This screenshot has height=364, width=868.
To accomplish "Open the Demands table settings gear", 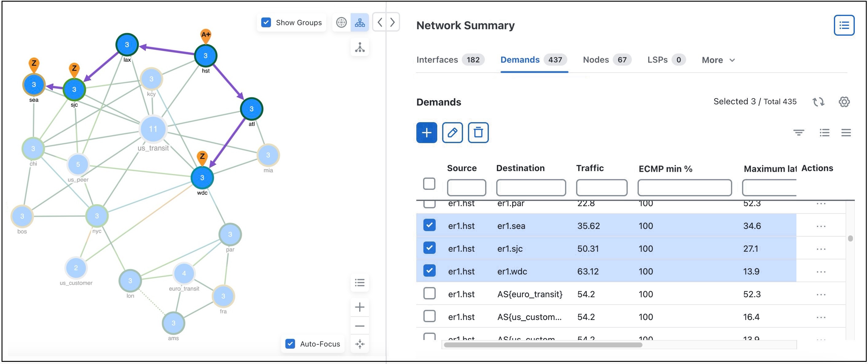I will 844,102.
